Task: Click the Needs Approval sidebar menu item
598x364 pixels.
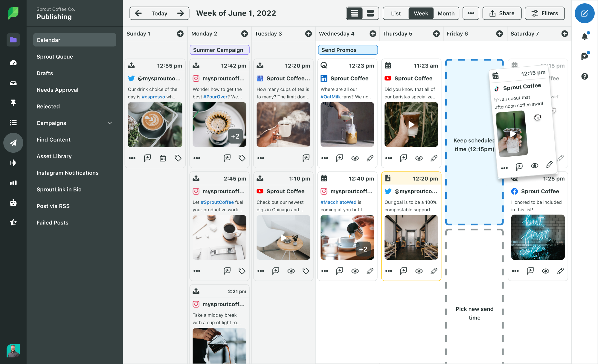Action: 57,90
